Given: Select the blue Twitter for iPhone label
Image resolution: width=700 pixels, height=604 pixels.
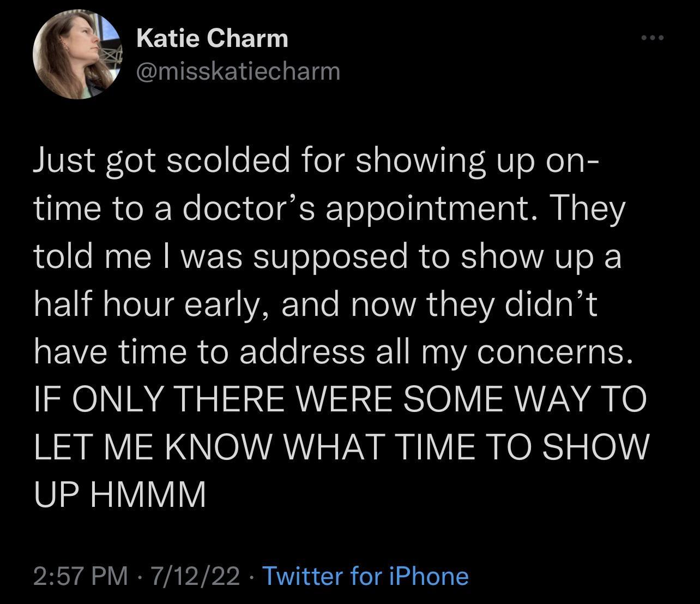Looking at the screenshot, I should 365,576.
